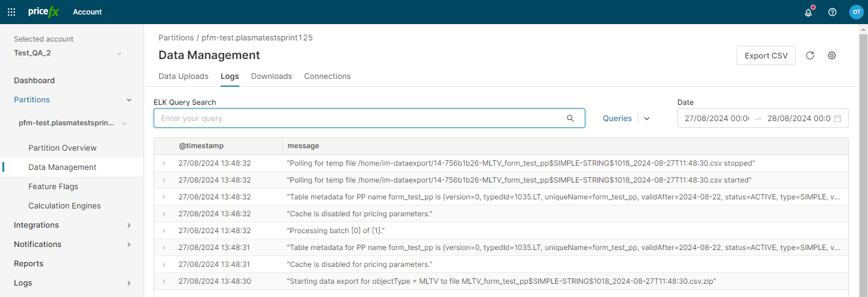This screenshot has width=868, height=297.
Task: Expand the 'Processing batch [0] of [1]' row
Action: tap(163, 231)
